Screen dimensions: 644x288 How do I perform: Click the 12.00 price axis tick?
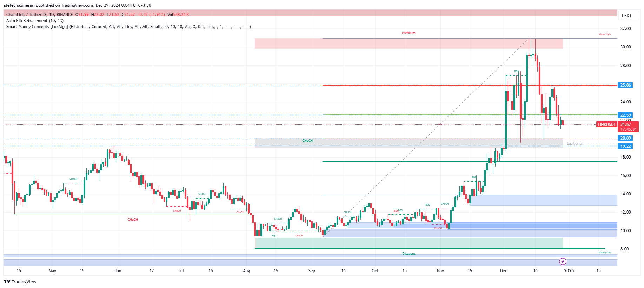pyautogui.click(x=625, y=212)
